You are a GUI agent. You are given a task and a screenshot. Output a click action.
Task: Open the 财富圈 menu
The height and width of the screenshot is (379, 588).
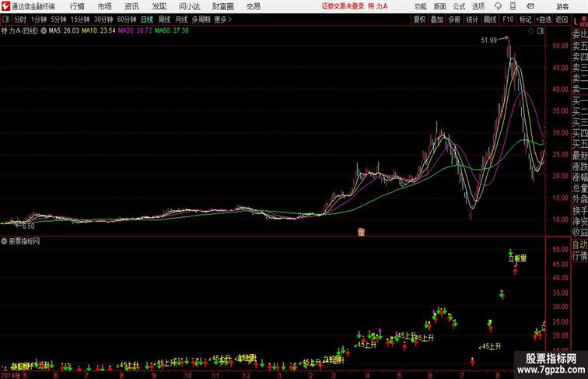point(223,6)
